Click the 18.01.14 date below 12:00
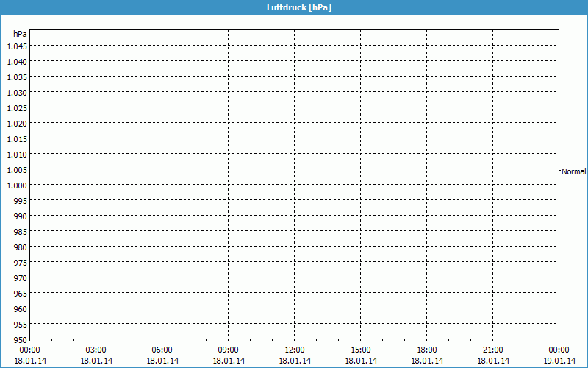 pyautogui.click(x=295, y=361)
